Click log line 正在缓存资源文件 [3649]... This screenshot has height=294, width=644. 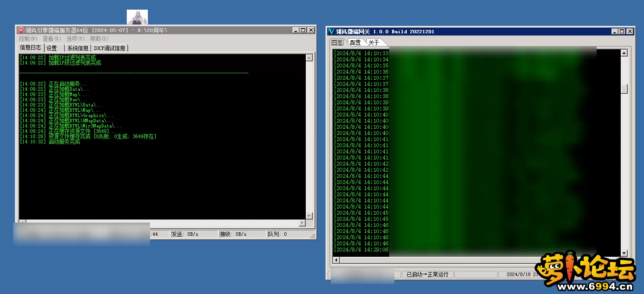pyautogui.click(x=68, y=131)
